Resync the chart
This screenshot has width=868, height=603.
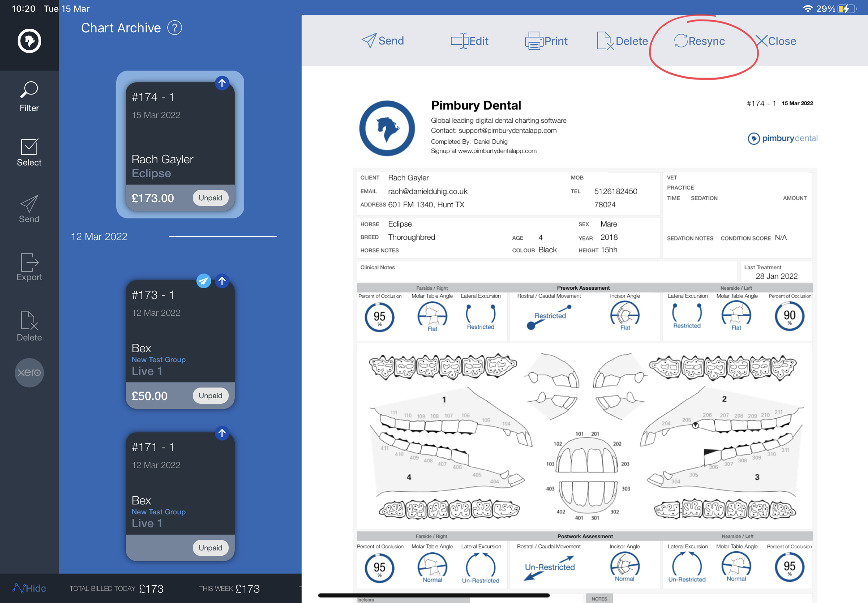(x=699, y=41)
